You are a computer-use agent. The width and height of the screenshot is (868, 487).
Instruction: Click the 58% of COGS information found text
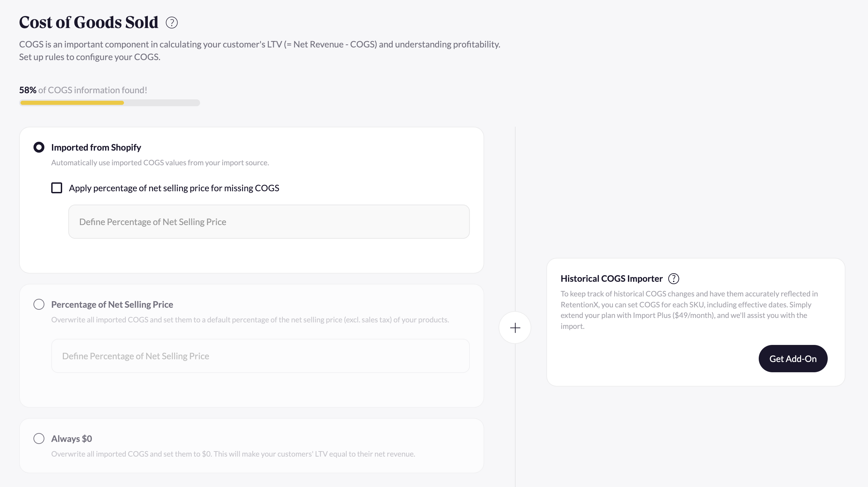pyautogui.click(x=83, y=90)
